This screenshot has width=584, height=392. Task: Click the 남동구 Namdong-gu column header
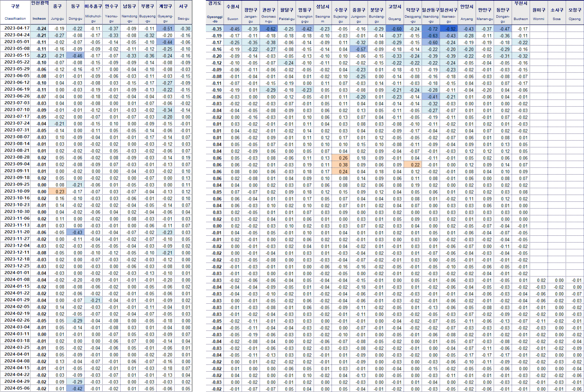(129, 12)
